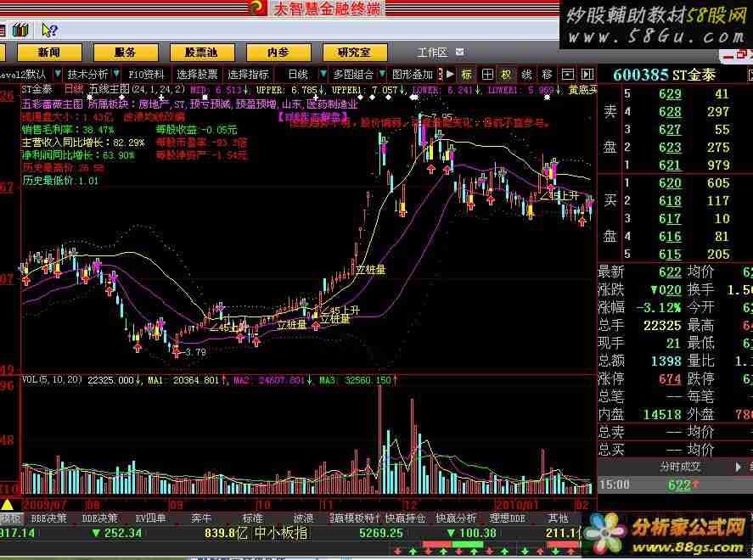This screenshot has height=560, width=753.
Task: Open the 工作区 dropdown arrow
Action: [459, 52]
